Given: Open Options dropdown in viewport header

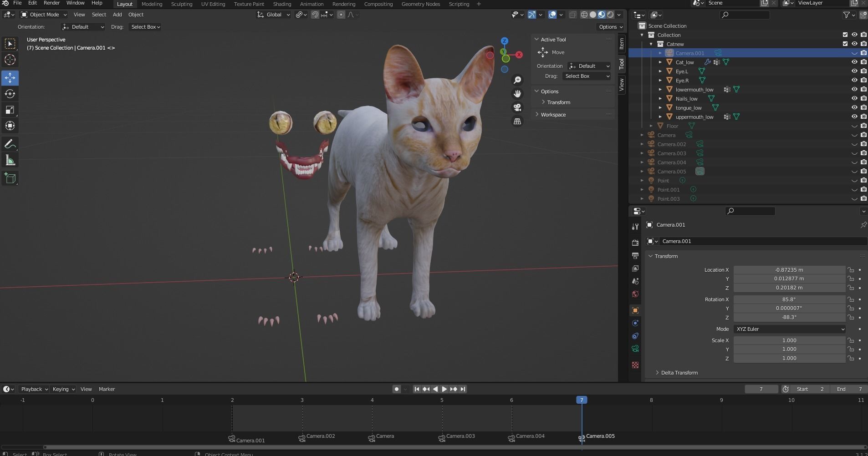Looking at the screenshot, I should pyautogui.click(x=610, y=27).
